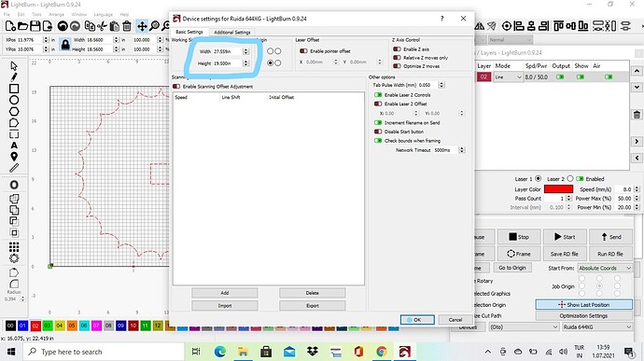The width and height of the screenshot is (644, 361).
Task: Toggle Enable Scanning Offset Adjustment
Action: click(176, 86)
